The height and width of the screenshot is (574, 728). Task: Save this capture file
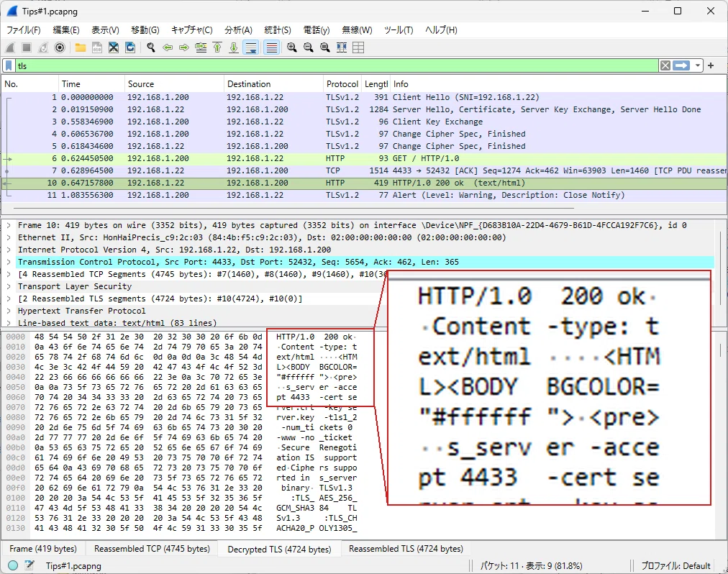(97, 47)
